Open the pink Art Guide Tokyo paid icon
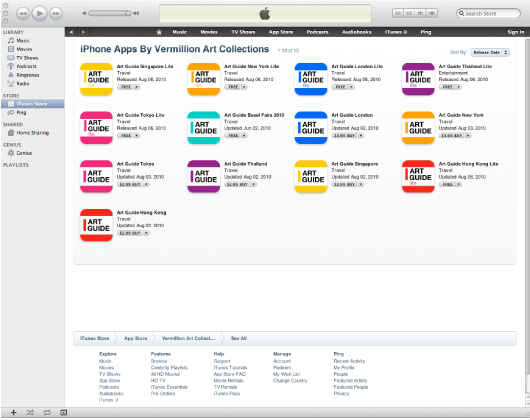 pos(96,176)
